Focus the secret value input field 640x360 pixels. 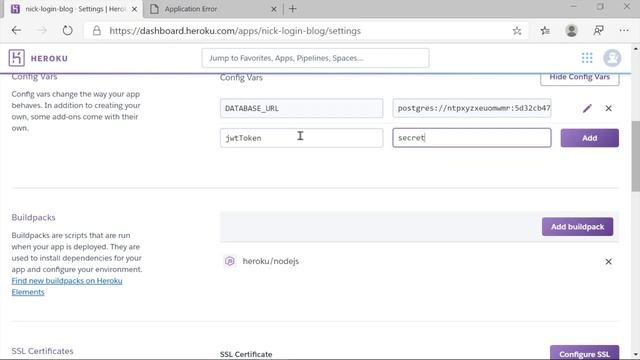click(471, 138)
